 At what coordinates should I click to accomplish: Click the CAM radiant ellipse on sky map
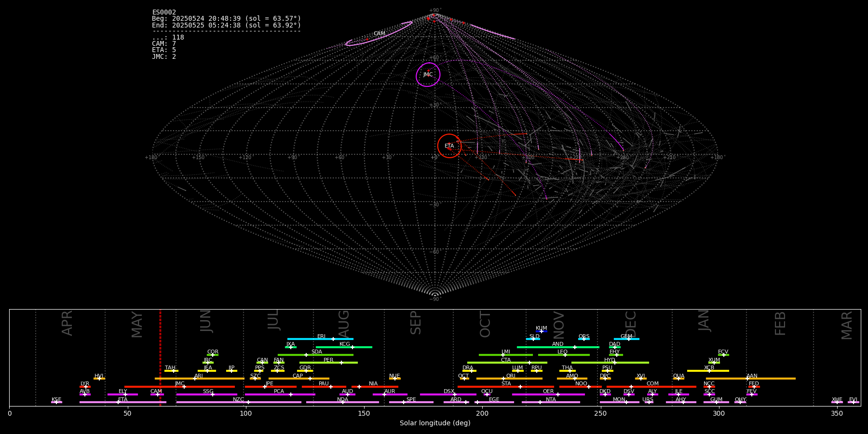(379, 34)
